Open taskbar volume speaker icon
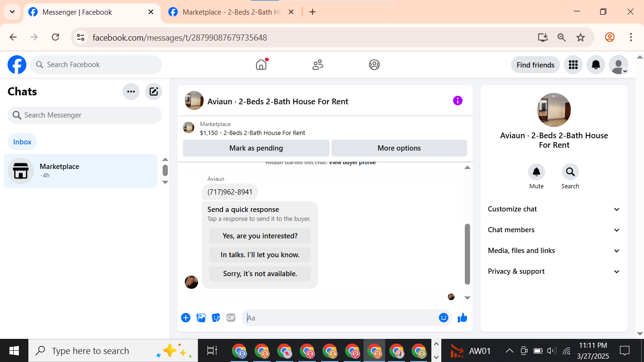This screenshot has width=644, height=362. tap(551, 351)
